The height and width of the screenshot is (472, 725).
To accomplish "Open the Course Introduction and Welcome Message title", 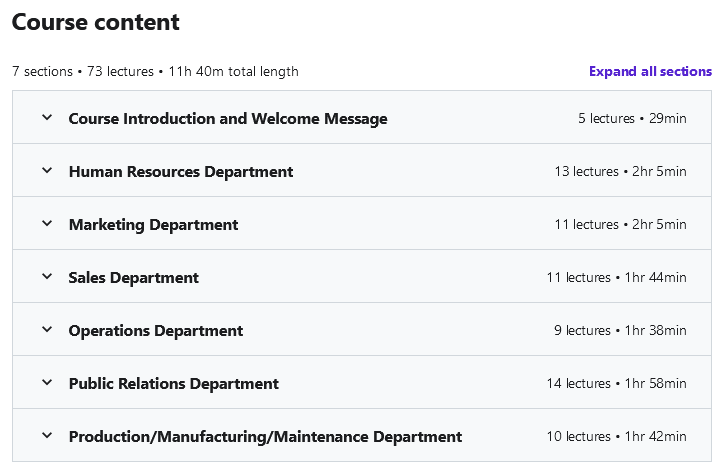I will (x=228, y=118).
